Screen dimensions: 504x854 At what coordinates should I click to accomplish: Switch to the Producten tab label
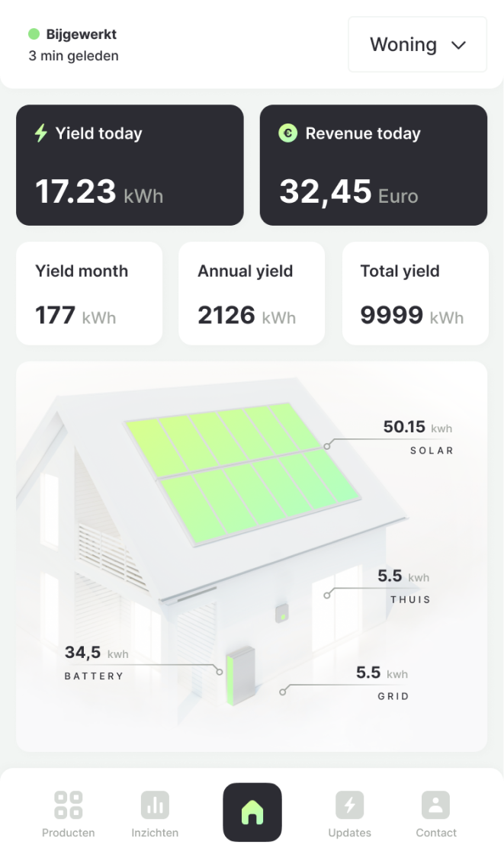(69, 833)
